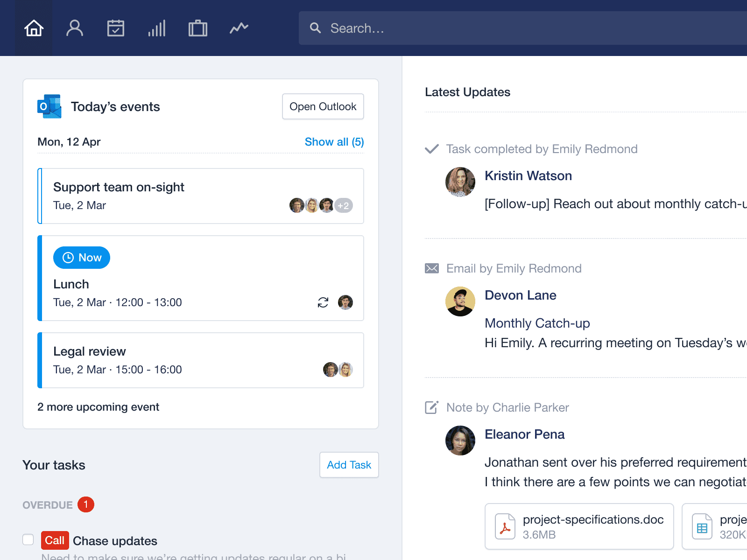Click the recurring event icon on Lunch

click(323, 302)
